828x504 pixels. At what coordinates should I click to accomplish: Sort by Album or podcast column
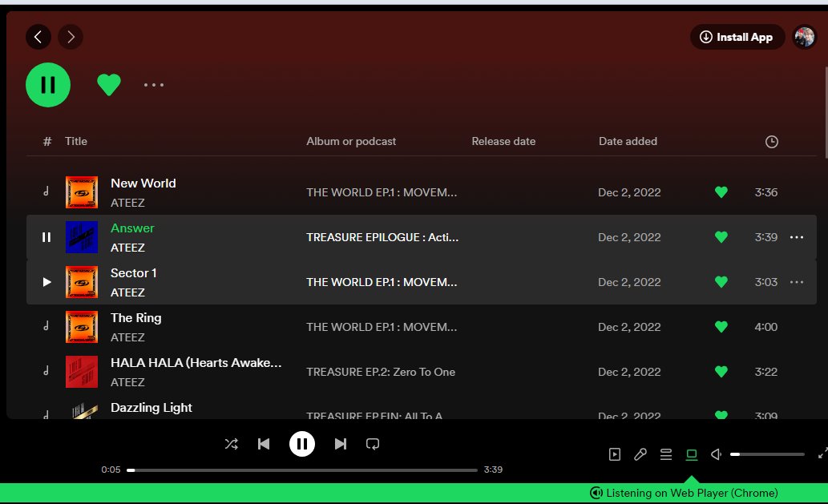pos(351,142)
